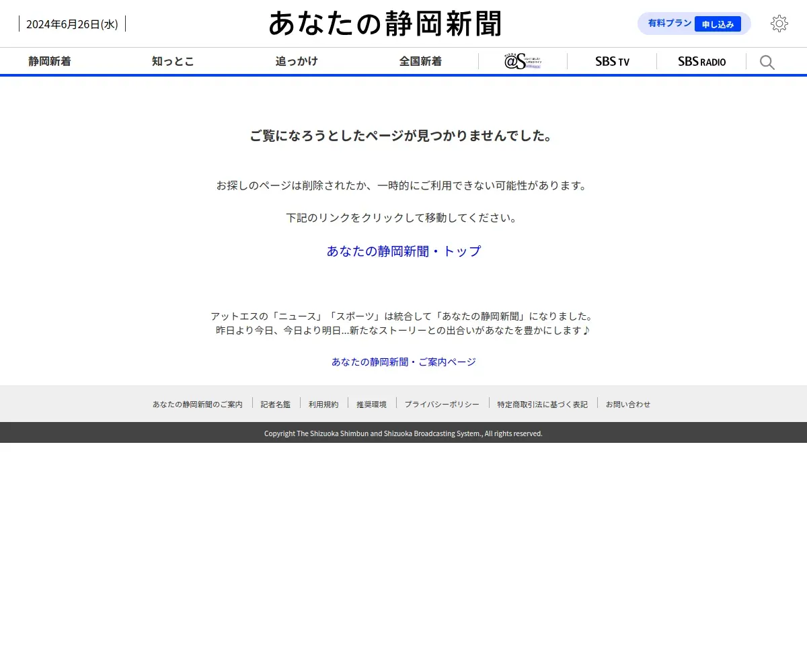Open the SBS TV logo link
Screen dimensions: 807x672
(612, 61)
